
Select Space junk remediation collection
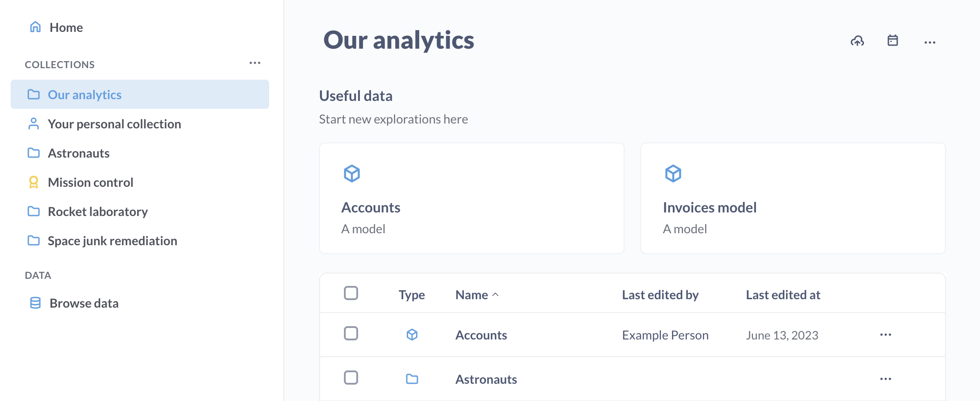pyautogui.click(x=112, y=241)
